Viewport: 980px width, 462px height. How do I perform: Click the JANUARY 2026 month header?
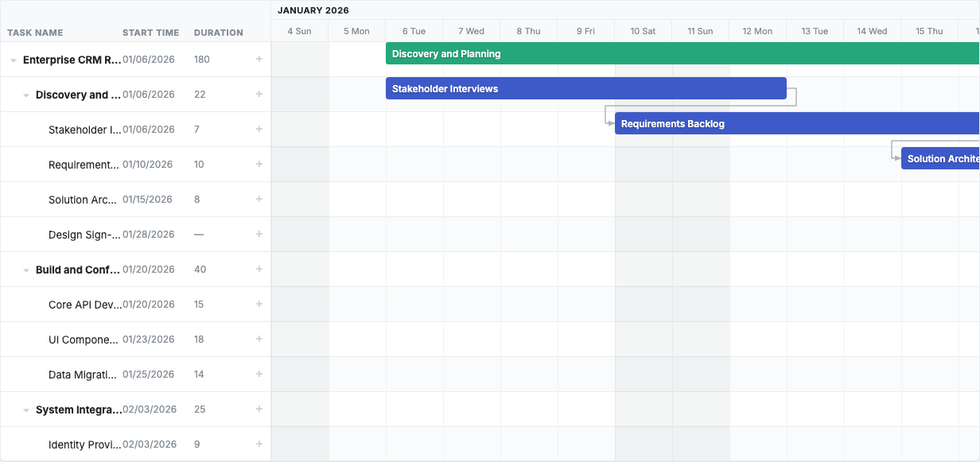[x=313, y=10]
